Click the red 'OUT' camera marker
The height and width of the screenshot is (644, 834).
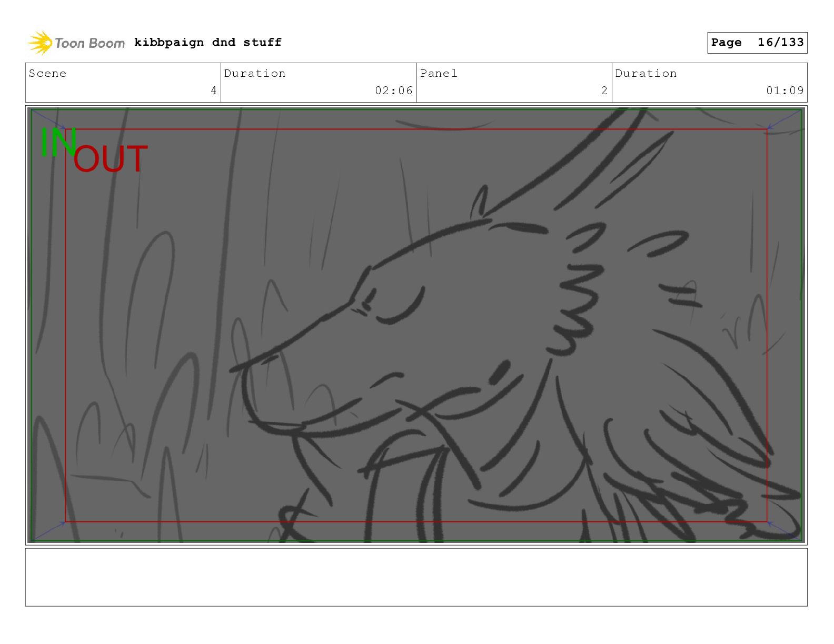[110, 159]
